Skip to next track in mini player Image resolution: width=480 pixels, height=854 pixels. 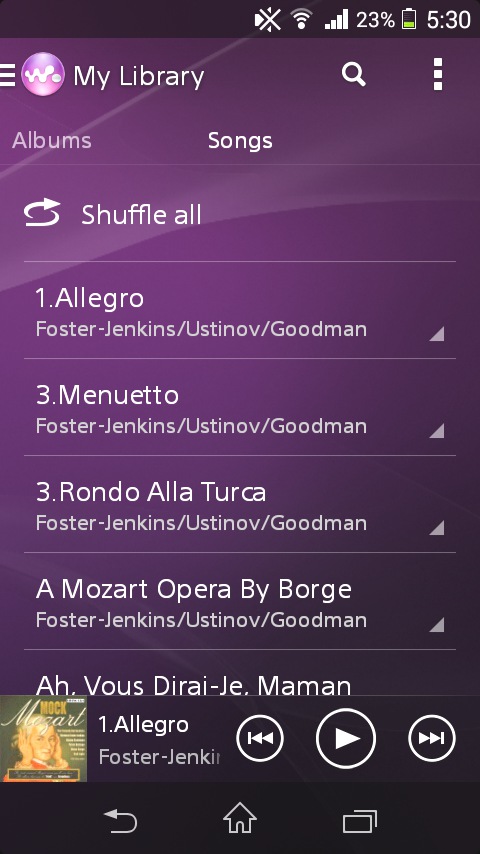[432, 739]
